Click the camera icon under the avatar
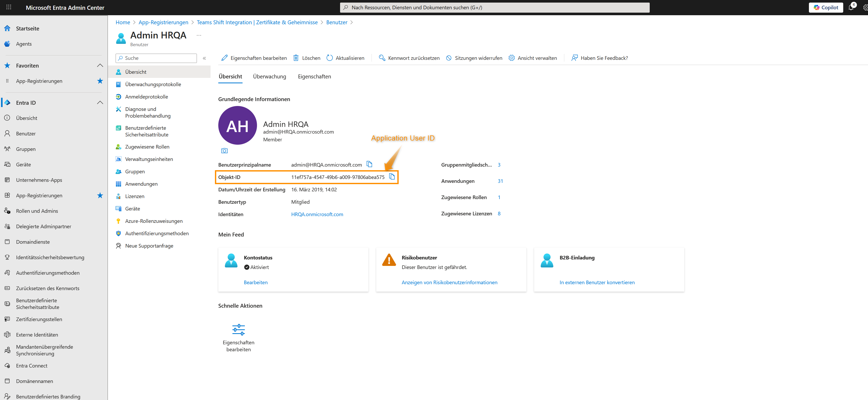Viewport: 868px width, 400px height. point(224,151)
